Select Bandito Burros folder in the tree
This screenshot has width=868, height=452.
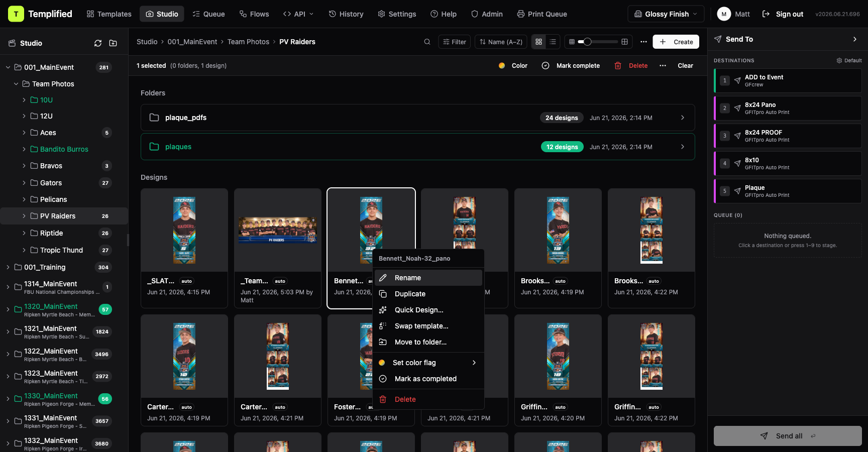[x=64, y=149]
